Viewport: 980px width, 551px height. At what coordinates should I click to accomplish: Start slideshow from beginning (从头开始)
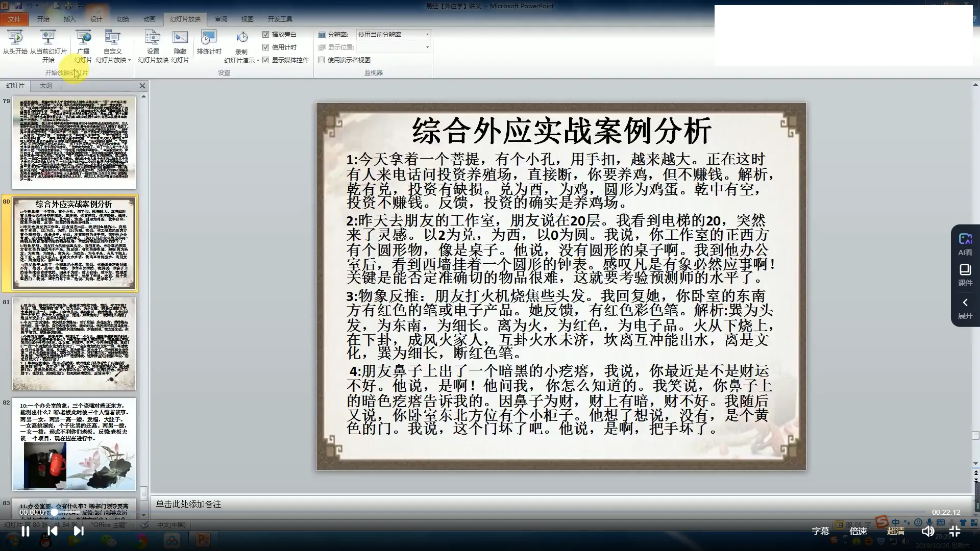pyautogui.click(x=15, y=43)
